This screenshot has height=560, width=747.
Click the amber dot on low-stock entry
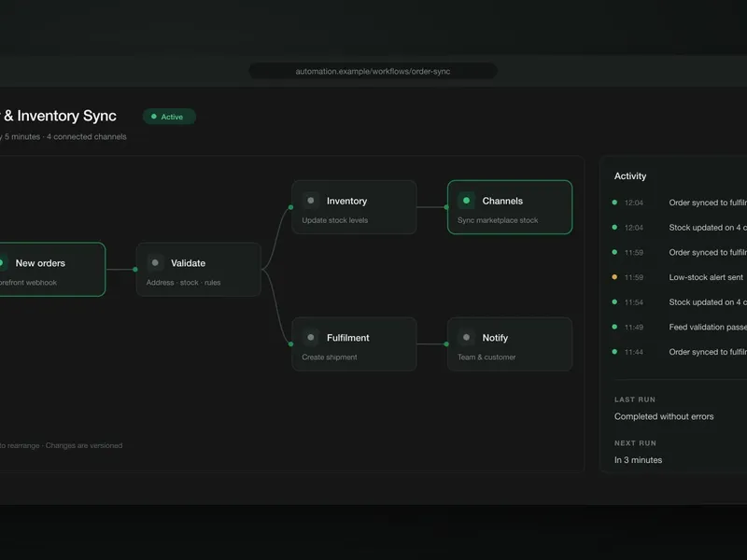pos(614,276)
